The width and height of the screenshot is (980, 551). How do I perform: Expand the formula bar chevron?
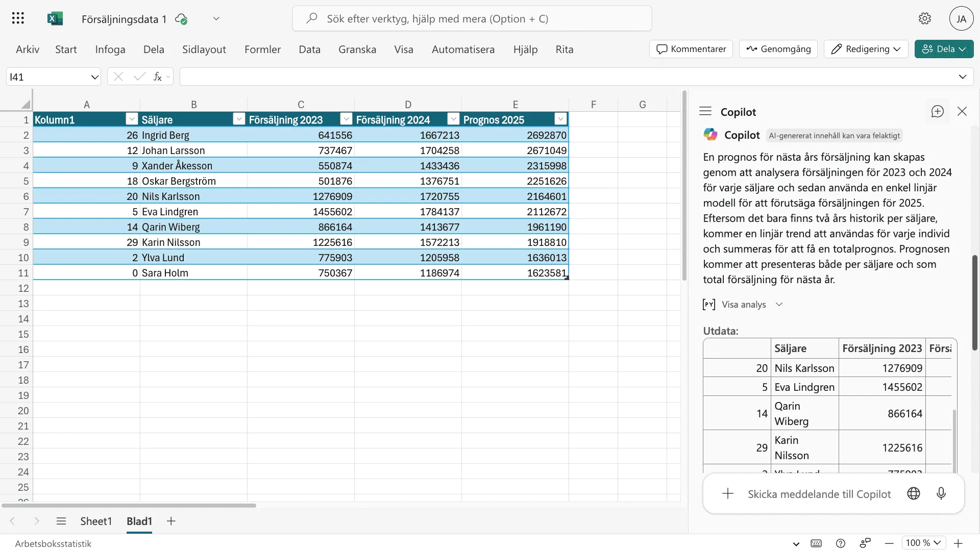coord(963,77)
